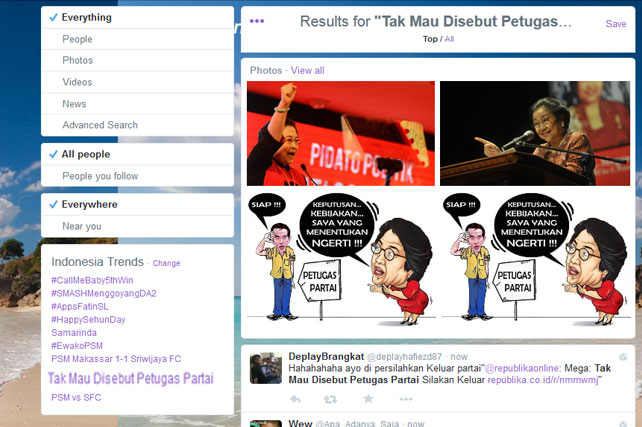Open the podium speech photo thumbnail
Viewport: 642px width, 427px height.
tap(535, 133)
